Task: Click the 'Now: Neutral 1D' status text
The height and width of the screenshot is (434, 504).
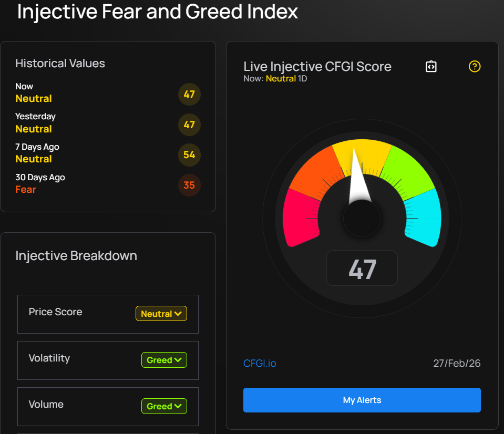Action: coord(275,78)
